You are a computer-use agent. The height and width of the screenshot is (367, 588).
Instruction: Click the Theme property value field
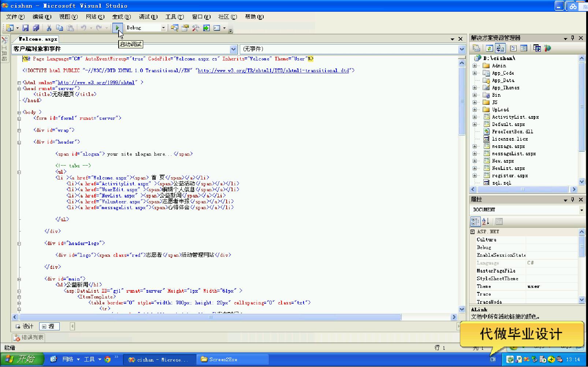(x=552, y=286)
